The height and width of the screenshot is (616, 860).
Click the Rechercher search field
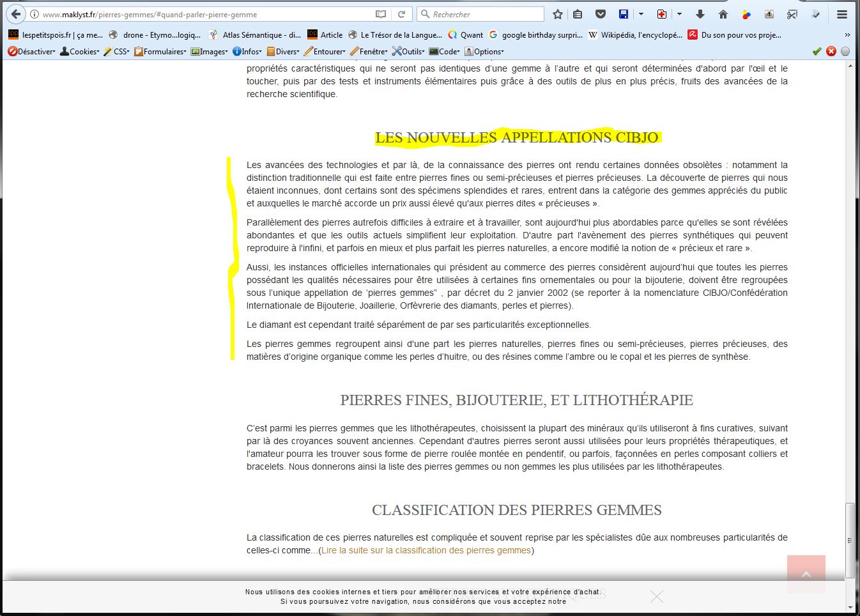click(x=486, y=14)
